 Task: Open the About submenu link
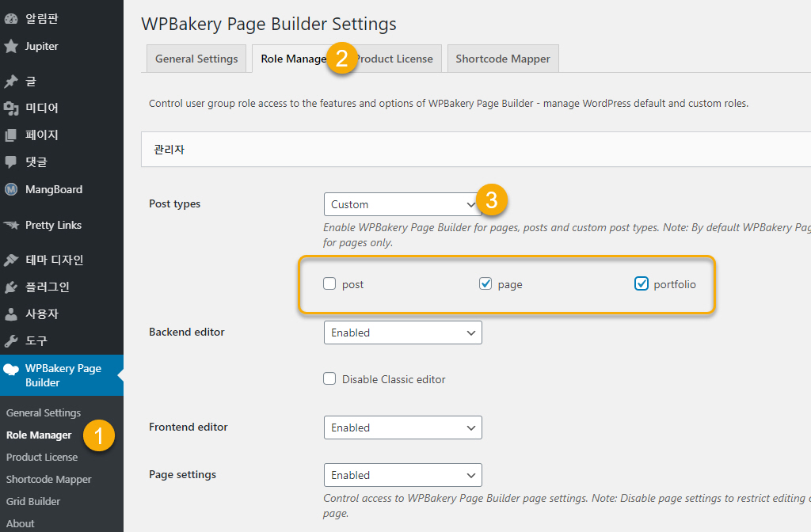[20, 524]
